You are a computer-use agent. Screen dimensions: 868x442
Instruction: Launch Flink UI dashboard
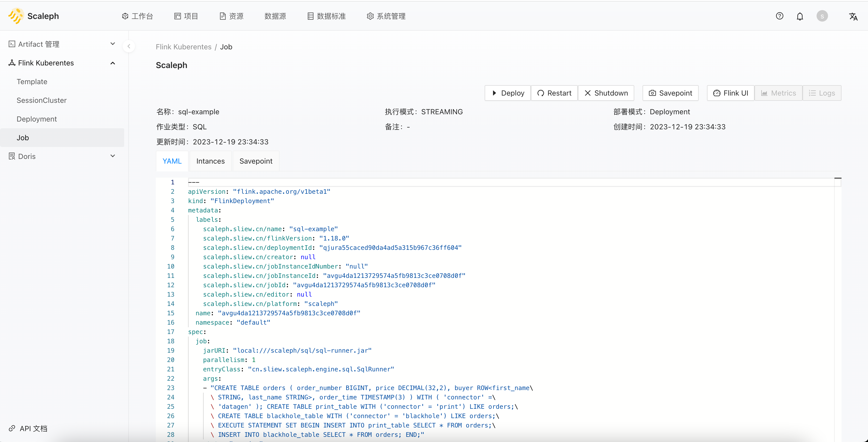pos(730,93)
